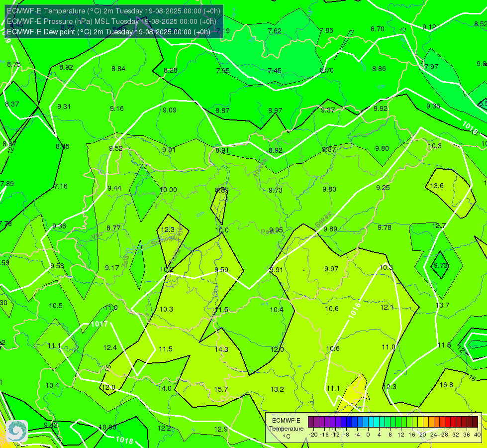Click the 9.53 temperature value
Viewport: 487px width, 448px height.
[x=57, y=266]
